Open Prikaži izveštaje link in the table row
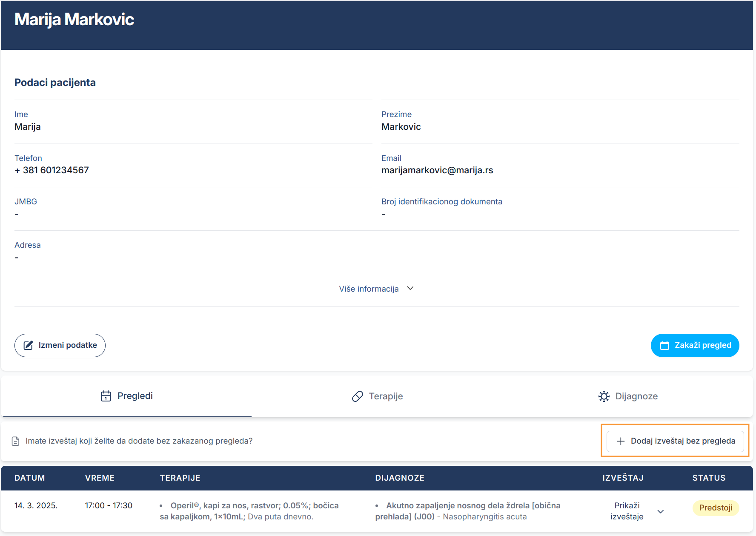 point(627,511)
